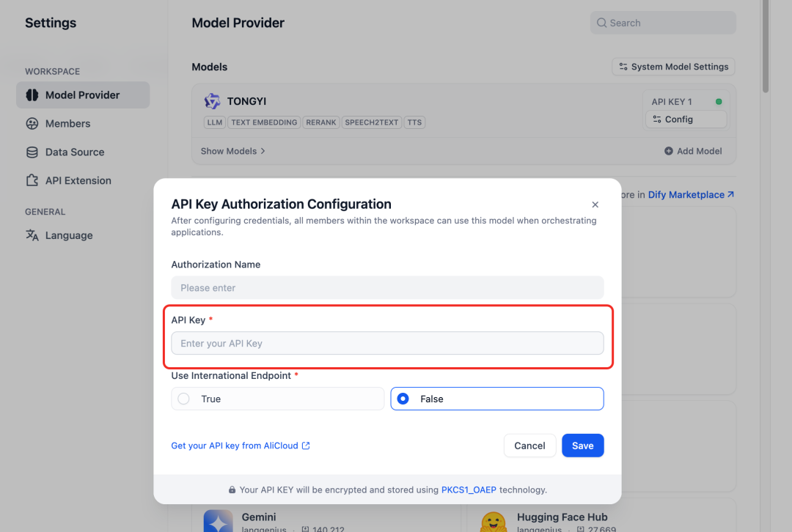
Task: Open the TONGYI Config options
Action: 686,119
